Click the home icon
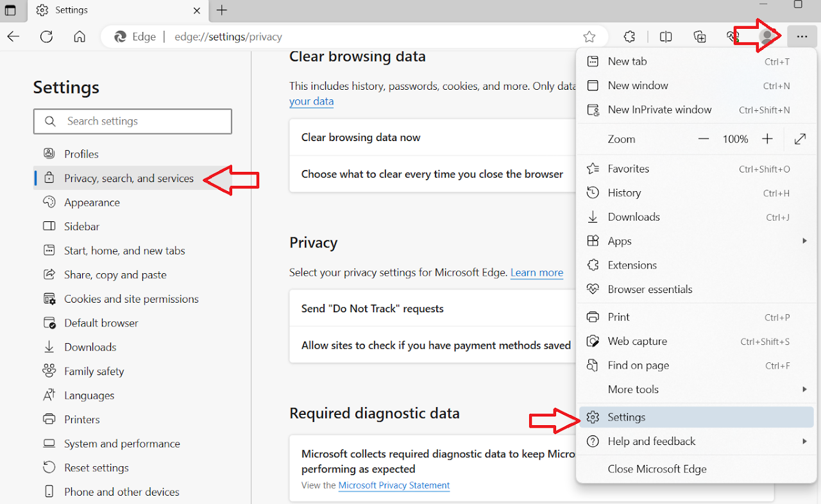This screenshot has height=504, width=821. pyautogui.click(x=80, y=37)
